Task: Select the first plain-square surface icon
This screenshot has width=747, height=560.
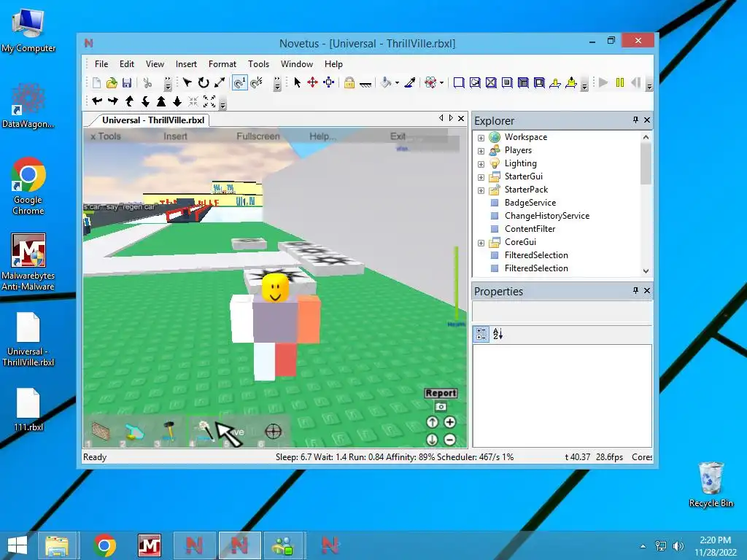Action: [459, 82]
